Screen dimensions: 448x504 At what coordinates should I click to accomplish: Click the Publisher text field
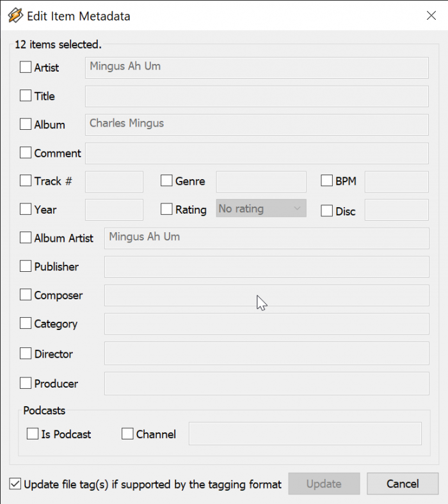point(266,267)
